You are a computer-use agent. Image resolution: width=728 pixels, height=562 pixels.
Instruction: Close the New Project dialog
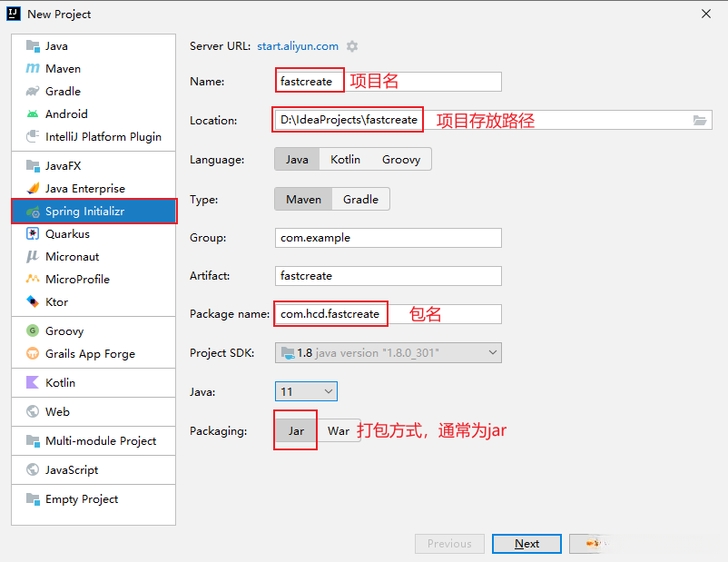pos(706,14)
